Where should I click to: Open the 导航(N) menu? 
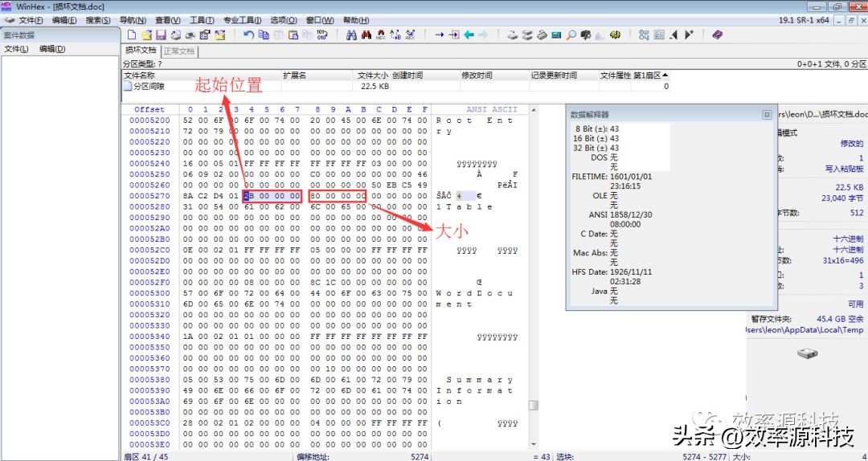coord(133,20)
